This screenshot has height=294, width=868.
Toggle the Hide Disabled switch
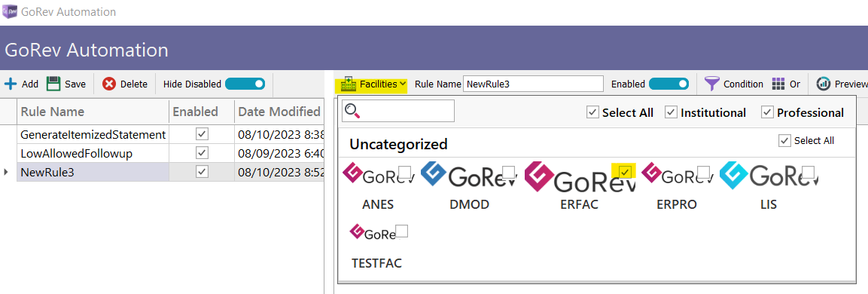click(x=245, y=84)
